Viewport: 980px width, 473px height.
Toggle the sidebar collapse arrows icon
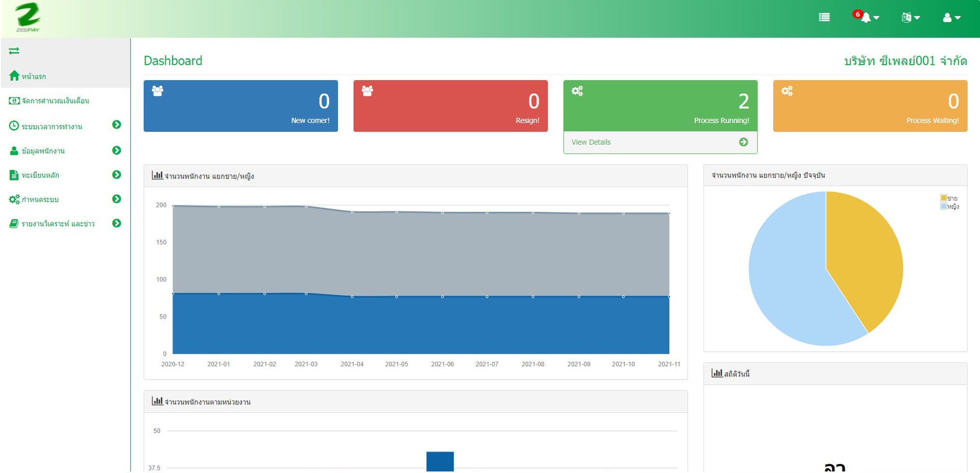click(x=14, y=51)
